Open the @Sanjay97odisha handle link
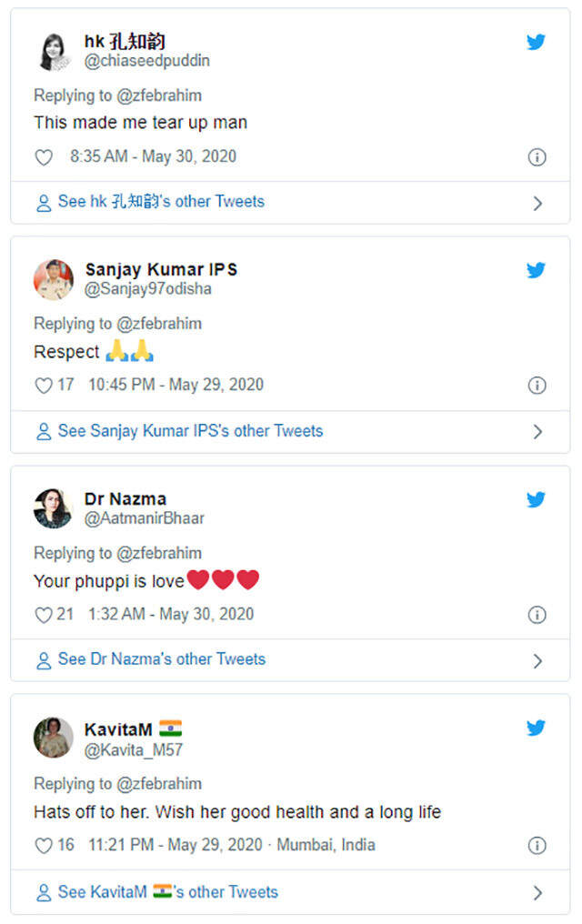The image size is (582, 924). [148, 289]
